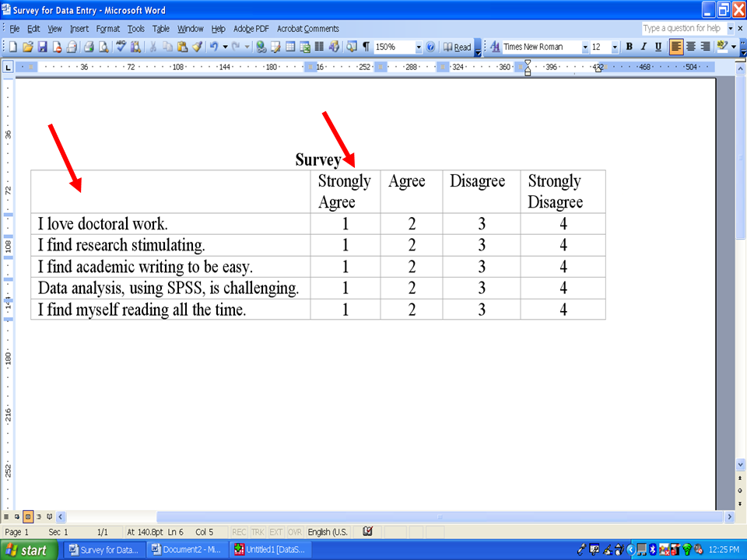Select the Format Painter brush
Screen dimensions: 747x560
pyautogui.click(x=197, y=47)
